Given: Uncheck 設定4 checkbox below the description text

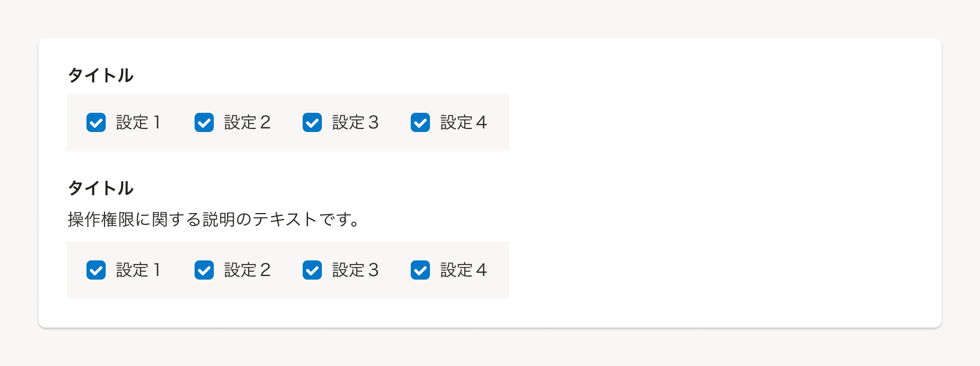Looking at the screenshot, I should [x=420, y=270].
